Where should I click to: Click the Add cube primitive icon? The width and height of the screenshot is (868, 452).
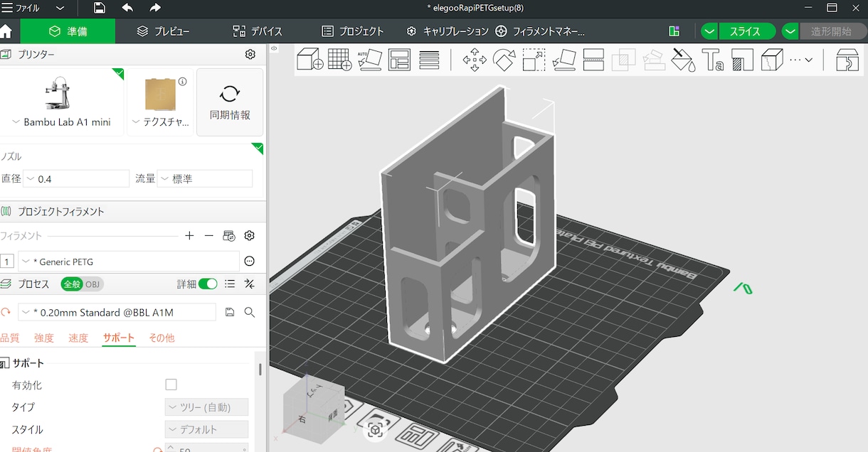pyautogui.click(x=309, y=60)
